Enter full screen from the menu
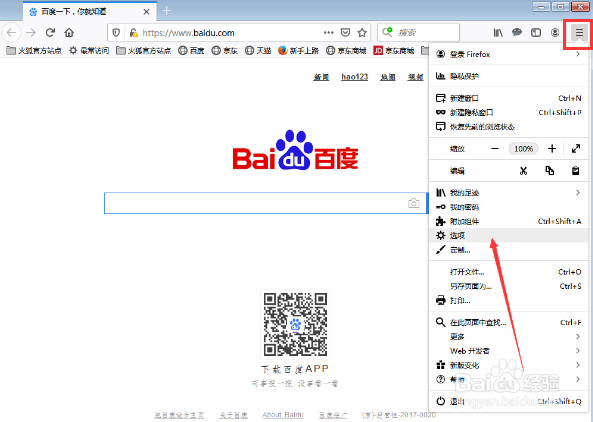 click(576, 149)
